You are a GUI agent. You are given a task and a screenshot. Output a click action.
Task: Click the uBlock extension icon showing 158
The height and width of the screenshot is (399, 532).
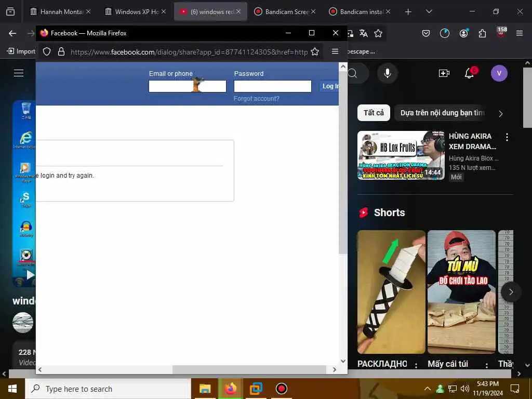coord(501,32)
